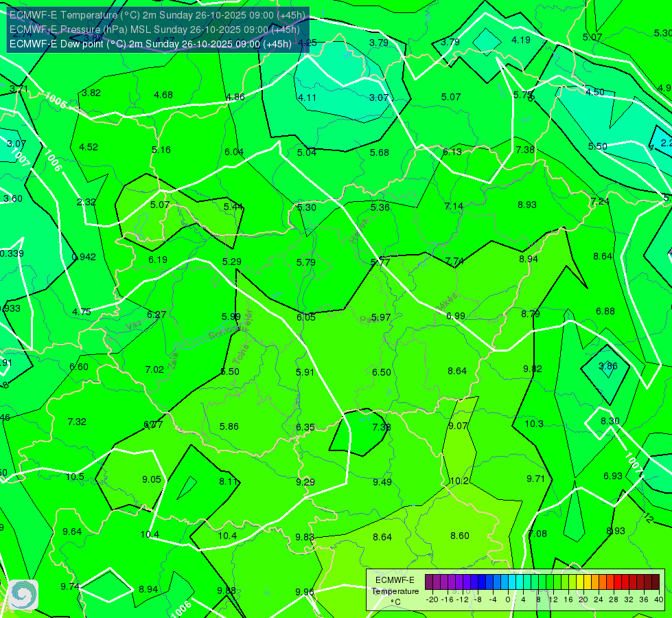Click the temperature value 5.44
The width and height of the screenshot is (672, 618).
click(x=233, y=207)
